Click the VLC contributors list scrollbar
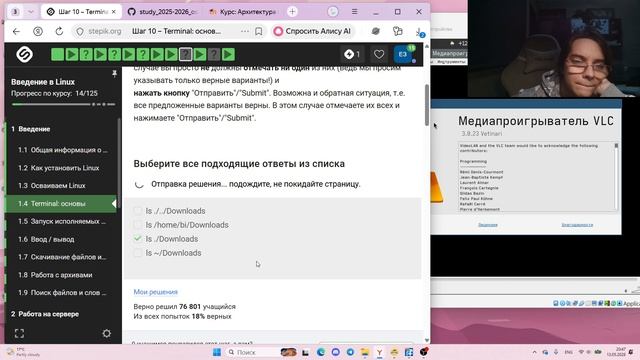The width and height of the screenshot is (640, 360). tap(616, 176)
